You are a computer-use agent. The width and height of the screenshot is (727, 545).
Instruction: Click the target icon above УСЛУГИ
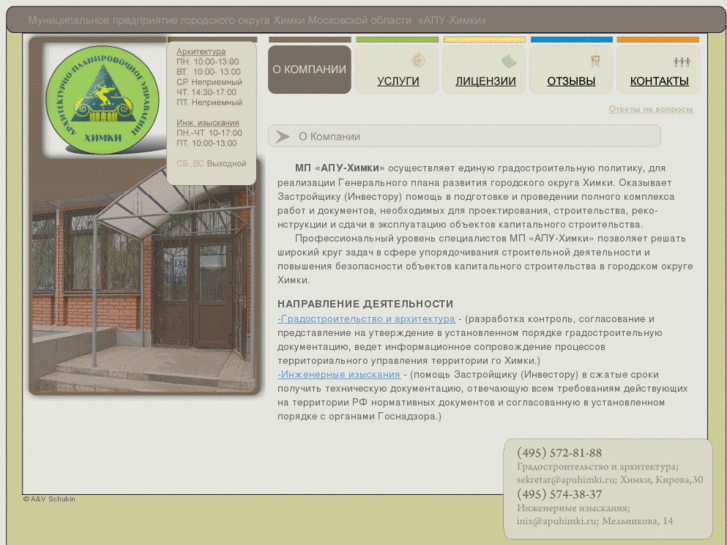point(418,60)
